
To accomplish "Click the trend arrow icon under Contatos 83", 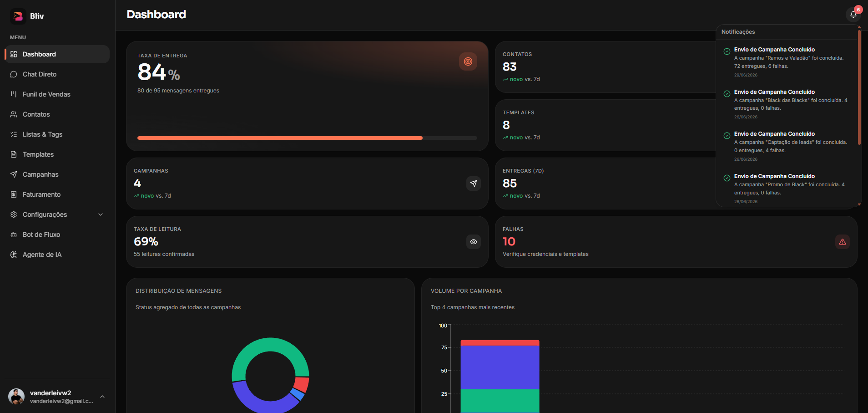I will click(x=505, y=79).
